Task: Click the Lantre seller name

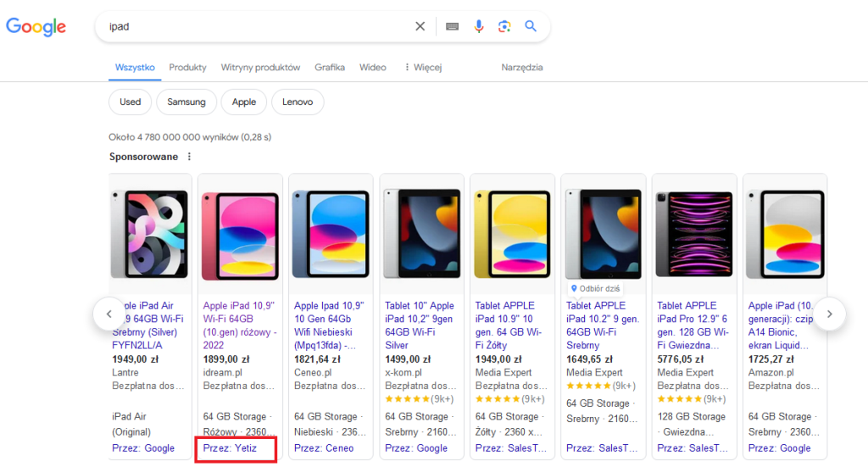Action: coord(125,372)
